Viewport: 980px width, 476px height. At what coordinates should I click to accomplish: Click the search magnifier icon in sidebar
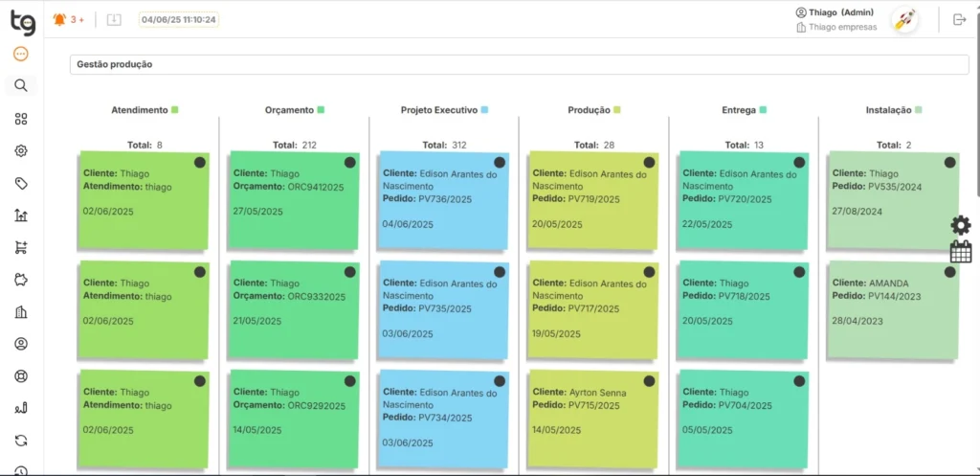pyautogui.click(x=21, y=86)
